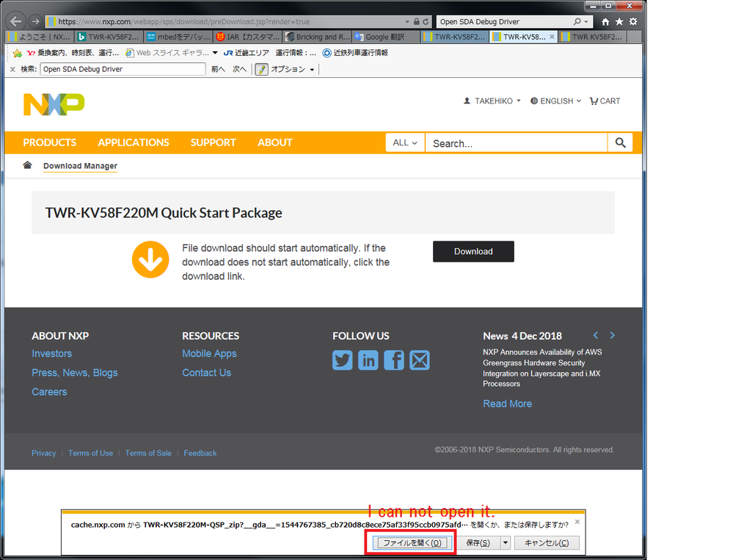
Task: Switch to the 'Bricking and R...' tab
Action: (317, 37)
